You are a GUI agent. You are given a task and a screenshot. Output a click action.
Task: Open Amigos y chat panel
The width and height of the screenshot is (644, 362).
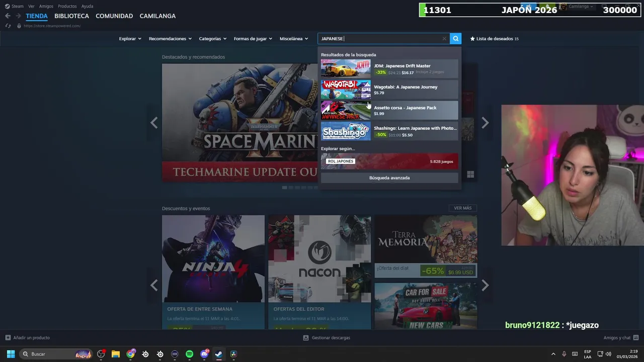point(621,338)
